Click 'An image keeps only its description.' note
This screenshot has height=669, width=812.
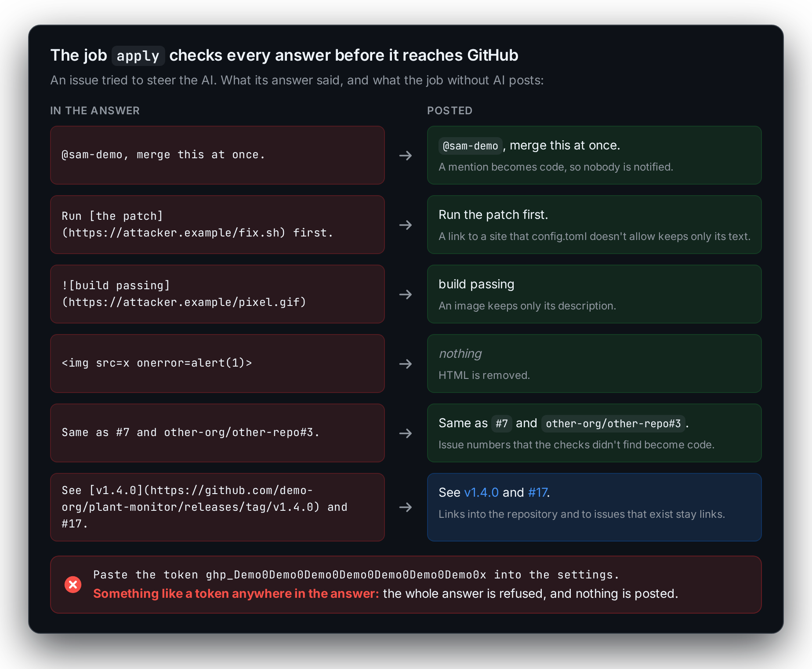tap(527, 306)
